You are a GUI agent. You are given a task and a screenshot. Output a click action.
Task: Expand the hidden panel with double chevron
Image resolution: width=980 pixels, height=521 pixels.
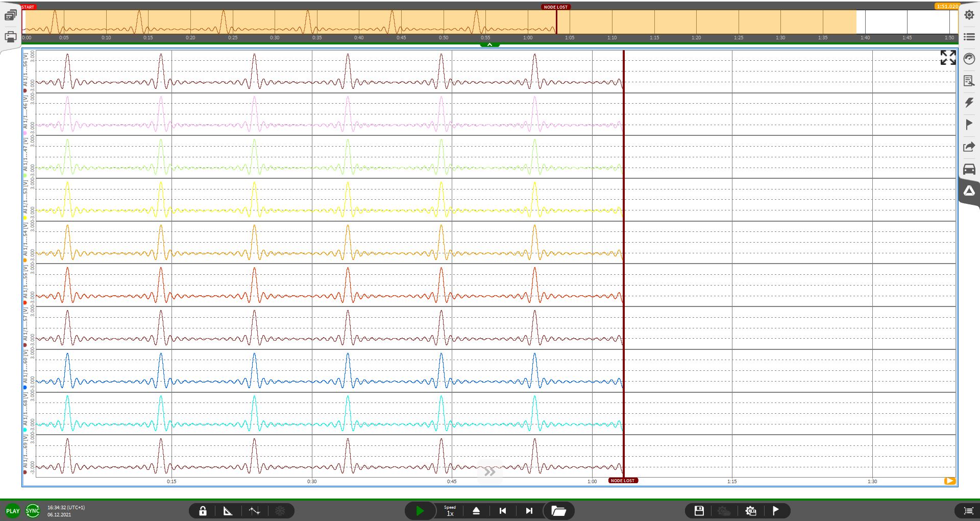pos(489,471)
